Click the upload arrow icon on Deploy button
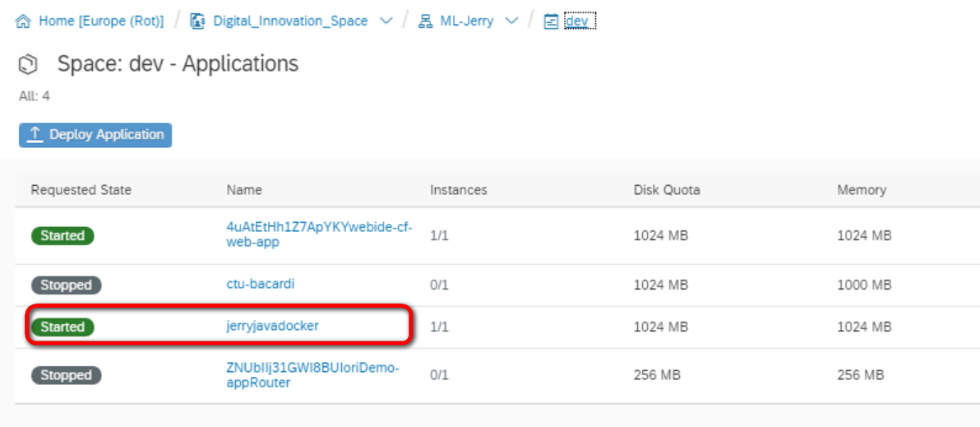This screenshot has height=427, width=980. [35, 134]
